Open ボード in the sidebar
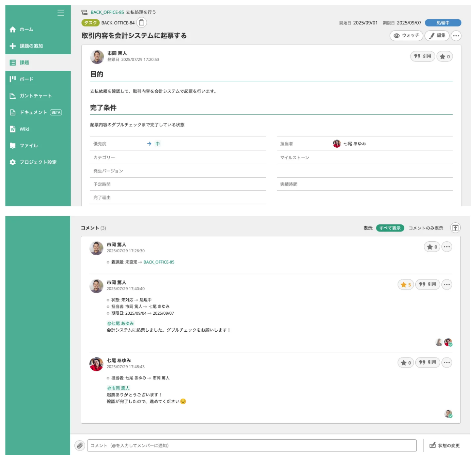 [x=38, y=79]
